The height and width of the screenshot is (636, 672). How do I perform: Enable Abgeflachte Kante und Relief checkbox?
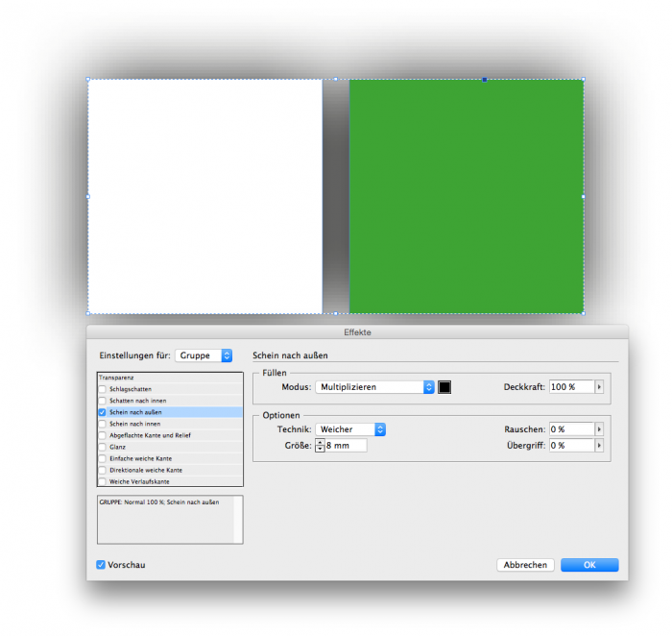tap(102, 435)
